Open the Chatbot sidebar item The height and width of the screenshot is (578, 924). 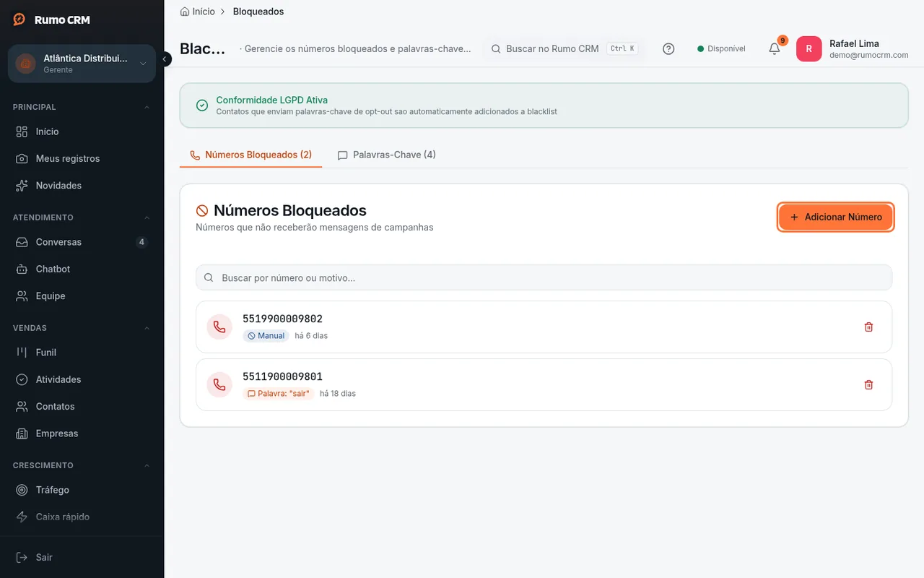coord(82,269)
